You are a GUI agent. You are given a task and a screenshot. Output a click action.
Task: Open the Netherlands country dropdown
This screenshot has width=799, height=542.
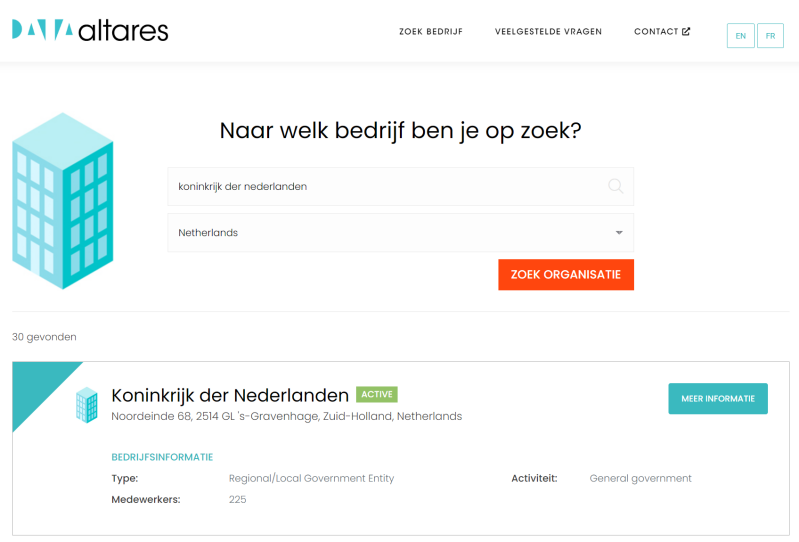point(401,233)
